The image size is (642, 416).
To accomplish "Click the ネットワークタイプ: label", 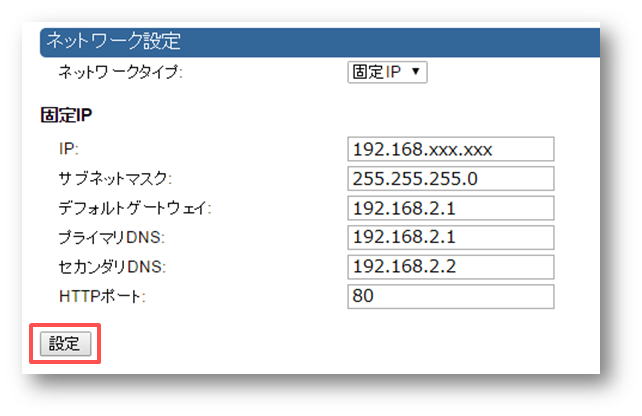I will pyautogui.click(x=120, y=72).
